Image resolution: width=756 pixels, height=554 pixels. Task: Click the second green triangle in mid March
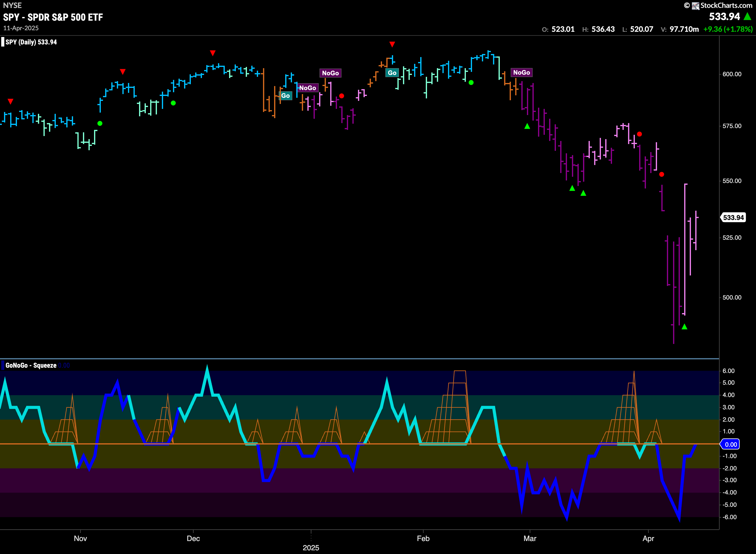click(583, 193)
